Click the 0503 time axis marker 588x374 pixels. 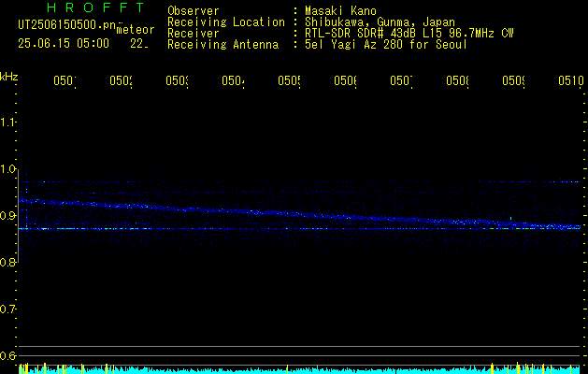tap(177, 80)
